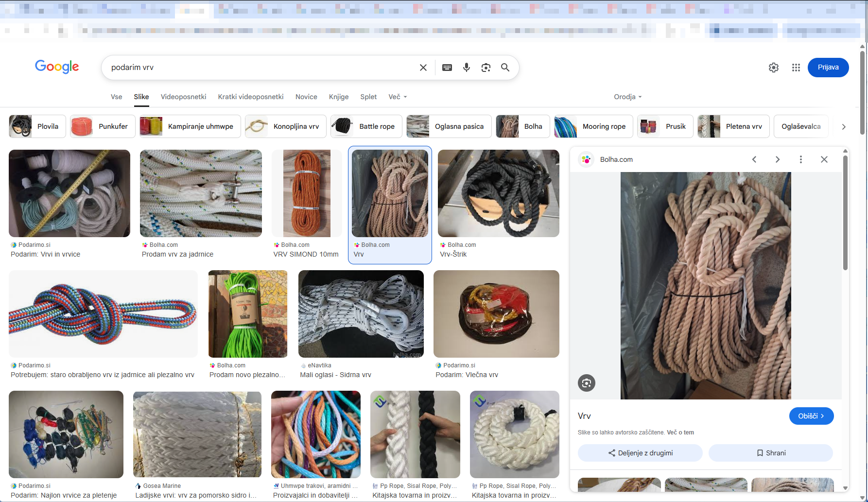Click the Prijava sign-in button
Screen dimensions: 868x502
(828, 68)
